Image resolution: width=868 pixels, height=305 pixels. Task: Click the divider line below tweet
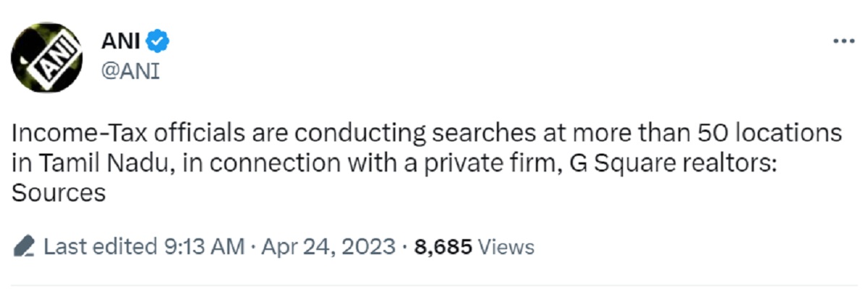434,285
